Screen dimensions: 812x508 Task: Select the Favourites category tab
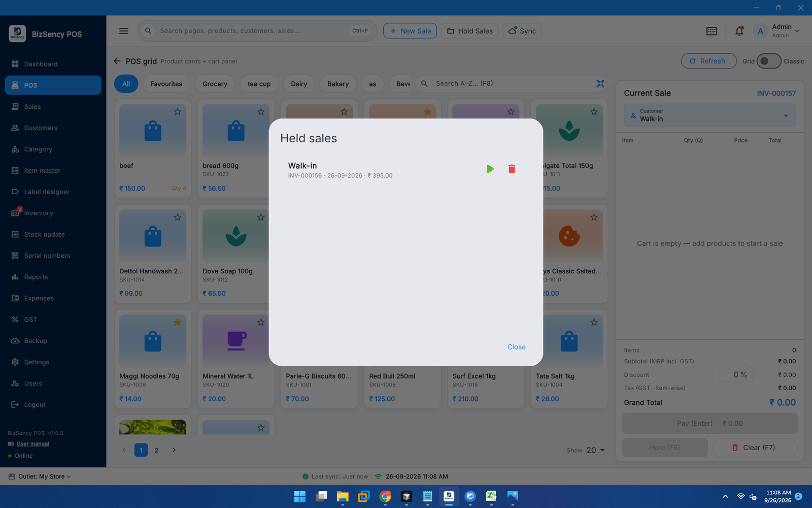tap(166, 84)
